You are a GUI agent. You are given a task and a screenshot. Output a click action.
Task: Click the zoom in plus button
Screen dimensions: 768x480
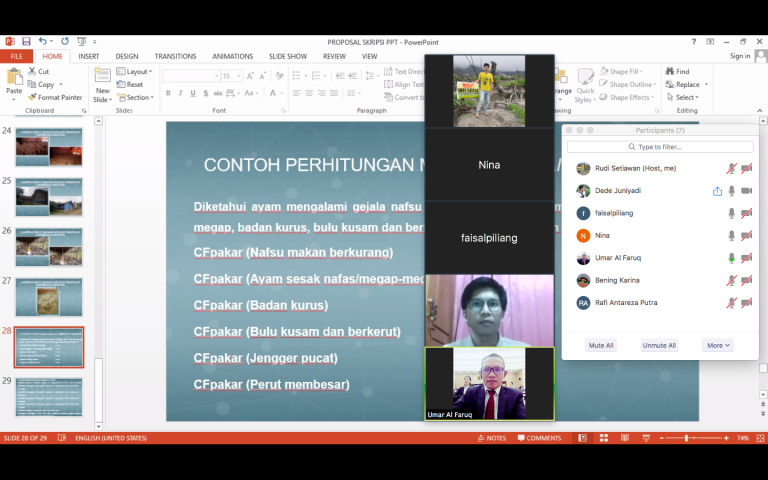[x=726, y=438]
